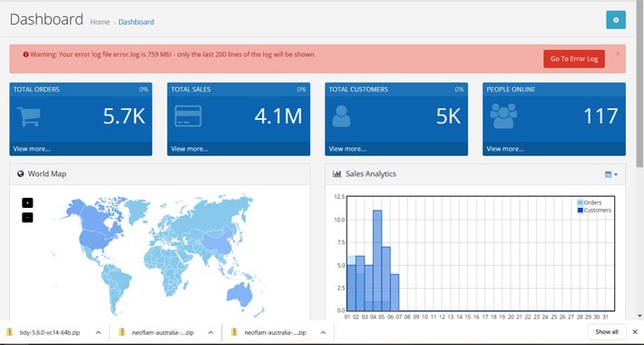Click the scrollbar down arrow
Screen dimensions: 644x345
click(x=639, y=316)
